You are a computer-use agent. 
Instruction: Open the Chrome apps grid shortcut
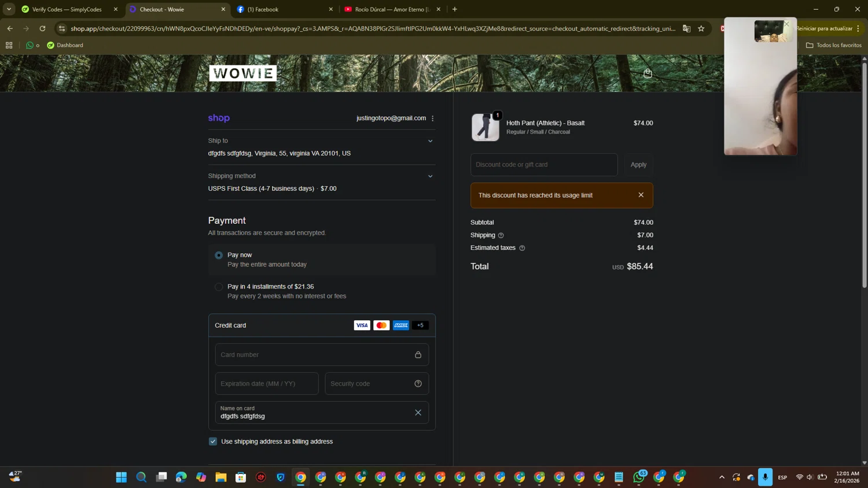pos(9,45)
